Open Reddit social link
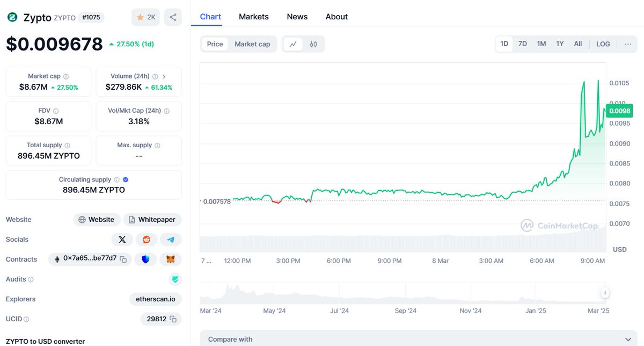Image resolution: width=644 pixels, height=346 pixels. point(147,240)
